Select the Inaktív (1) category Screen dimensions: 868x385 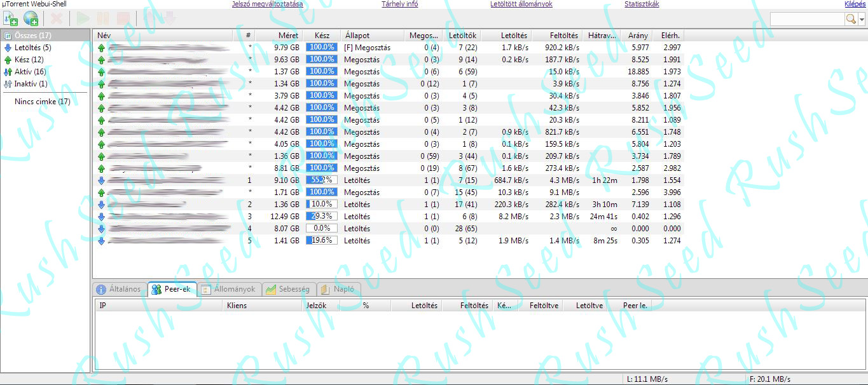(31, 84)
